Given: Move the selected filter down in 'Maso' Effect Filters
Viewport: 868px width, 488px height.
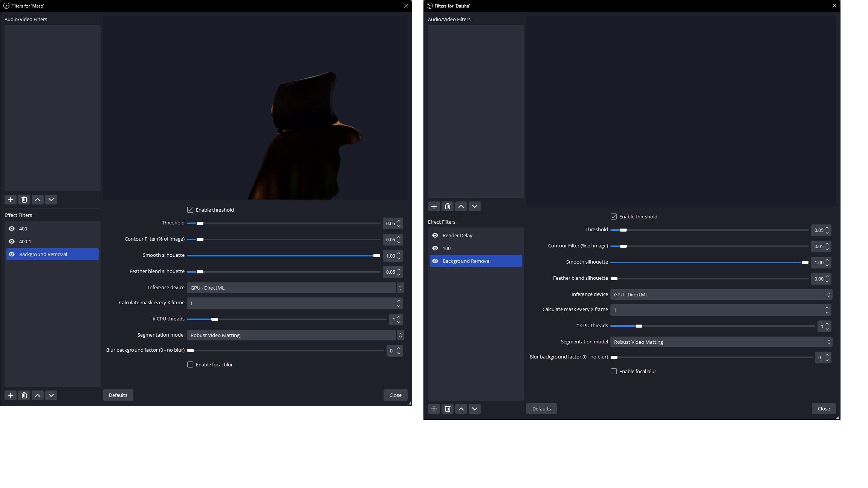Looking at the screenshot, I should click(51, 395).
